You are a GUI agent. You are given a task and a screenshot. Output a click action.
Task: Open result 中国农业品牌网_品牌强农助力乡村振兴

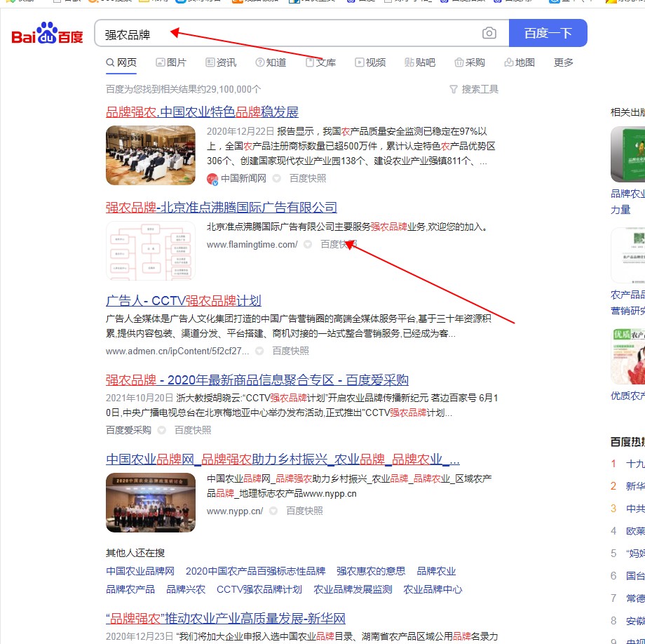pyautogui.click(x=283, y=459)
